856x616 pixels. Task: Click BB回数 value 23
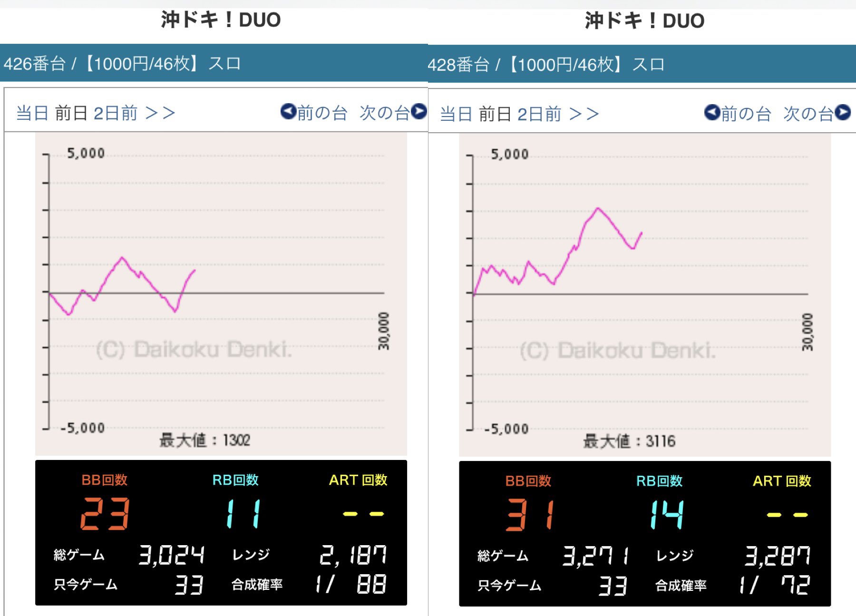click(105, 514)
